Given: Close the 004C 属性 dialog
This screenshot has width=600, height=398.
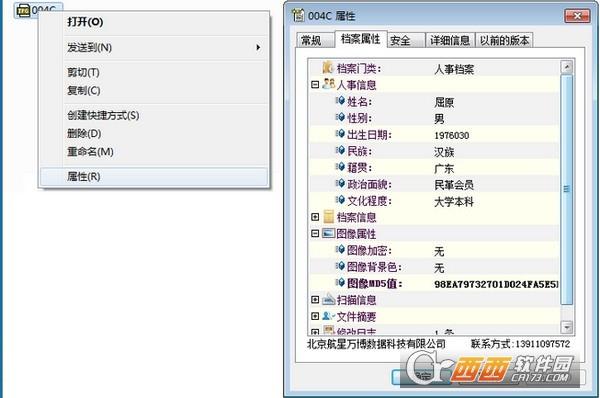Looking at the screenshot, I should (577, 16).
